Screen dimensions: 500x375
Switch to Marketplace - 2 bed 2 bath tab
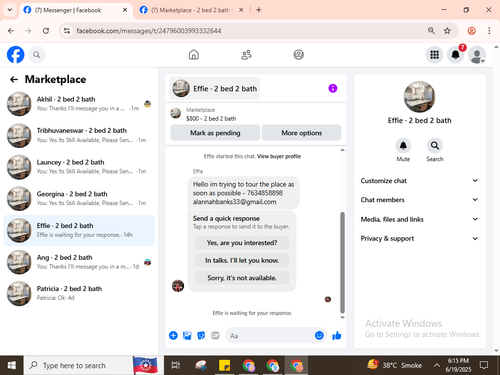click(192, 10)
